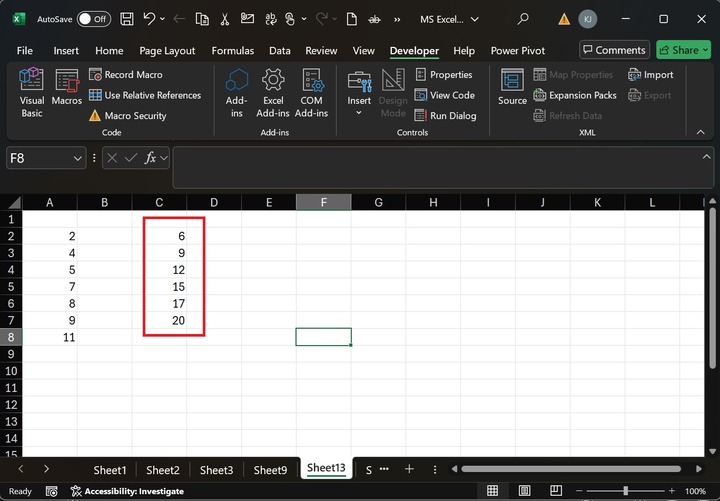This screenshot has height=501, width=720.
Task: Open Excel Add-ins dialog
Action: 273,92
